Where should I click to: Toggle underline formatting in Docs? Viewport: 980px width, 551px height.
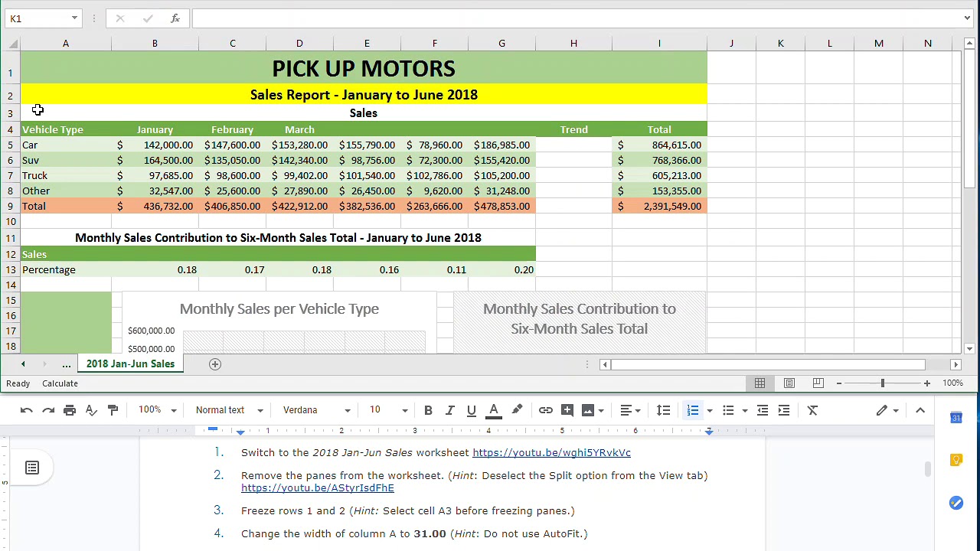tap(472, 410)
